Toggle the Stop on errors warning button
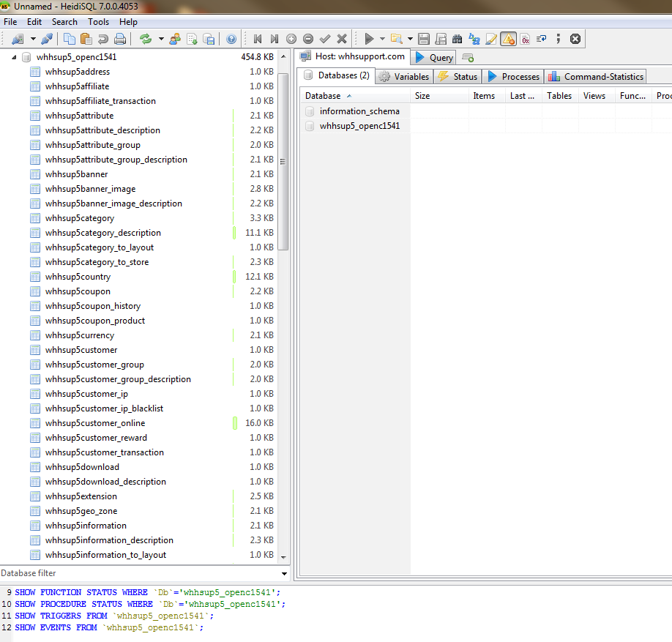The width and height of the screenshot is (672, 642). (508, 39)
